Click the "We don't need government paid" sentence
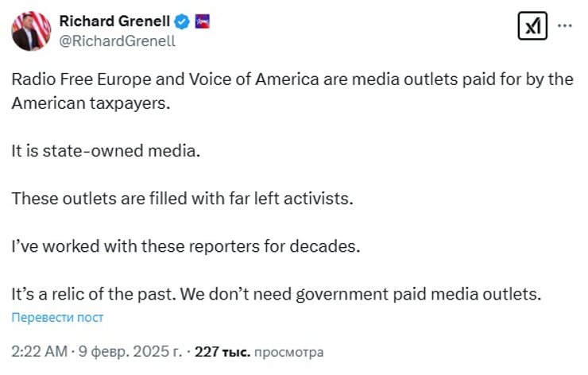 (x=310, y=294)
